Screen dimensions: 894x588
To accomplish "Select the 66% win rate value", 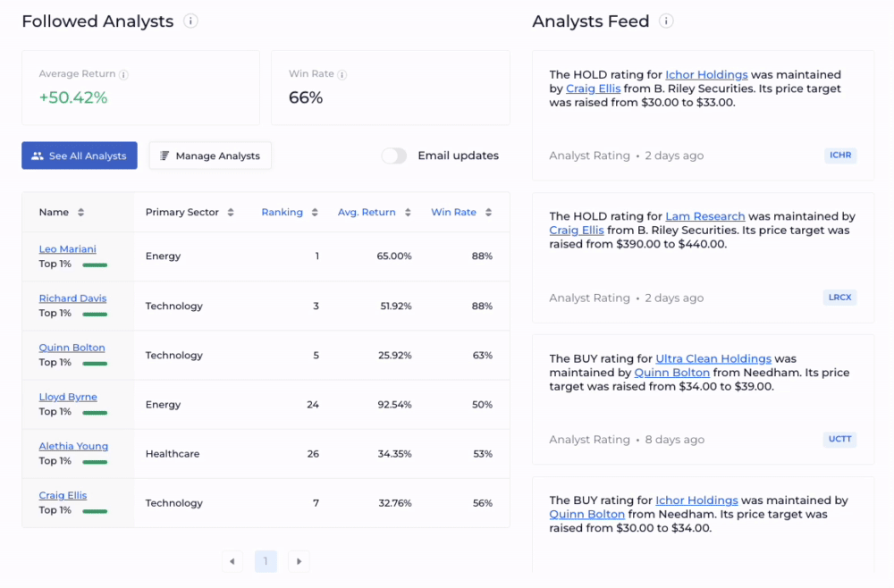I will coord(306,97).
